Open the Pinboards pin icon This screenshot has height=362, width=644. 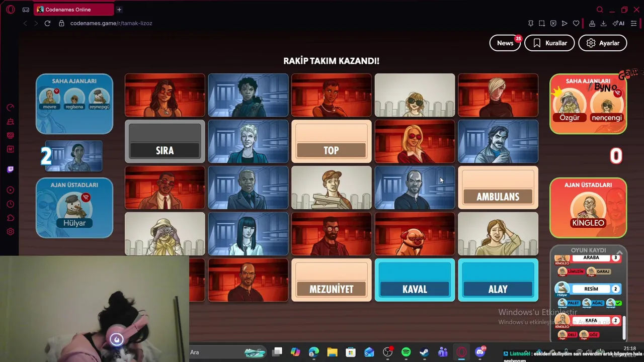click(x=531, y=23)
